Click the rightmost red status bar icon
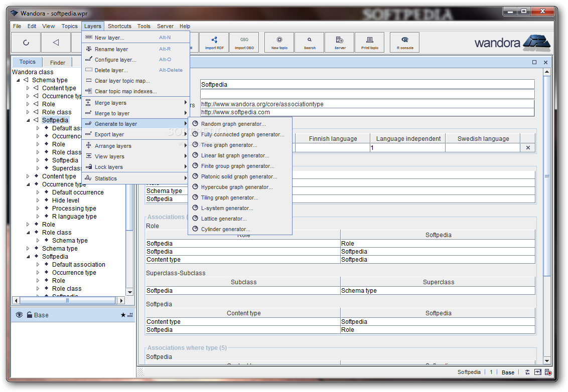The height and width of the screenshot is (392, 568). 548,372
